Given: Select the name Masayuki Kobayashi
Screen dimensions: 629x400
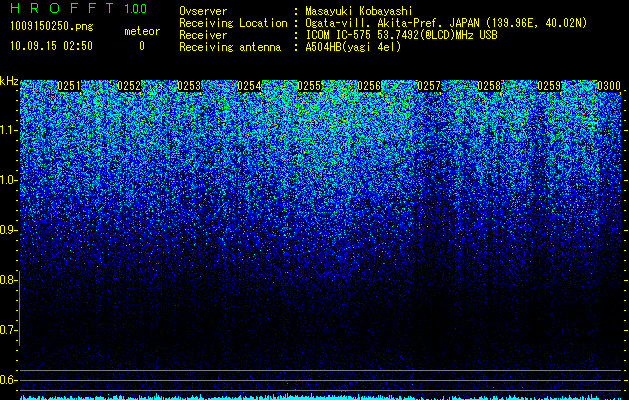Looking at the screenshot, I should click(x=359, y=12).
